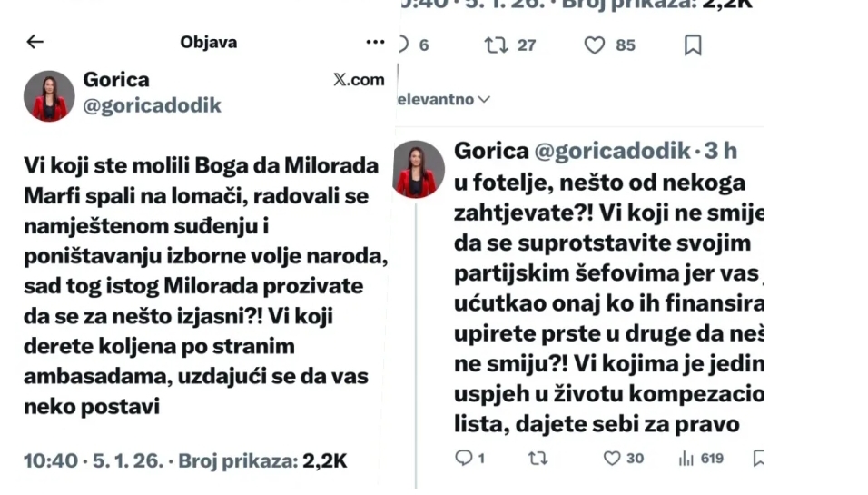Viewport: 868px width, 495px height.
Task: Click the 3 h timestamp on reply
Action: click(723, 151)
